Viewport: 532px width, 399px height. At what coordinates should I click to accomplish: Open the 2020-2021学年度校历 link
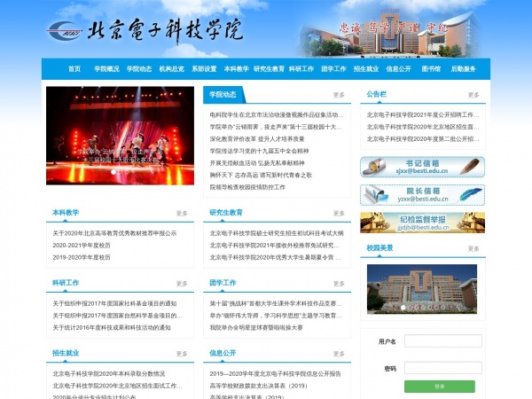(x=82, y=246)
